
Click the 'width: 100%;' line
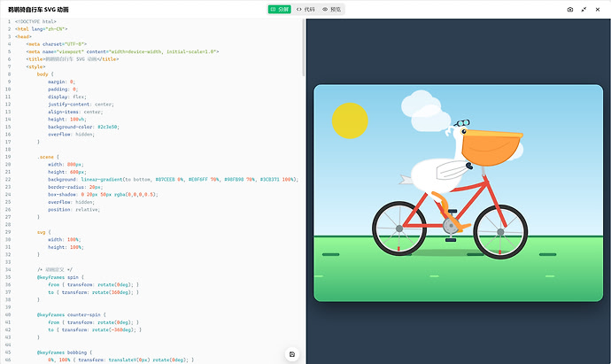(x=66, y=240)
